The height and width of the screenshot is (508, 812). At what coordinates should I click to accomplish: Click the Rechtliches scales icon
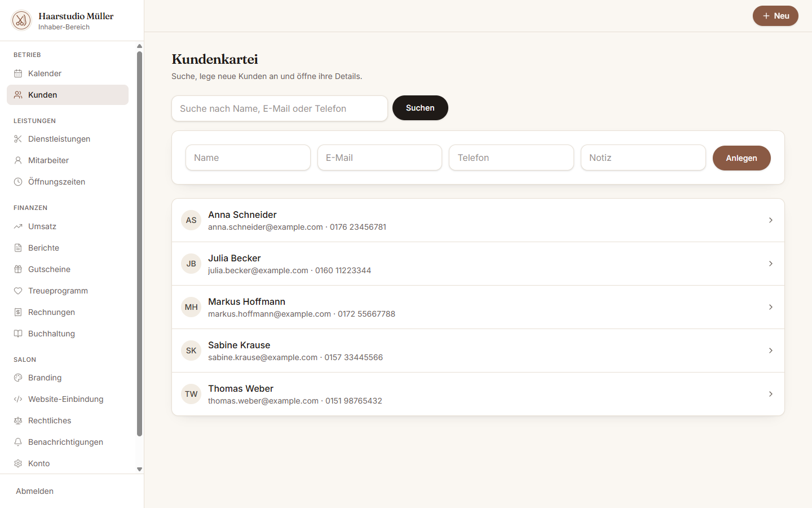tap(18, 421)
